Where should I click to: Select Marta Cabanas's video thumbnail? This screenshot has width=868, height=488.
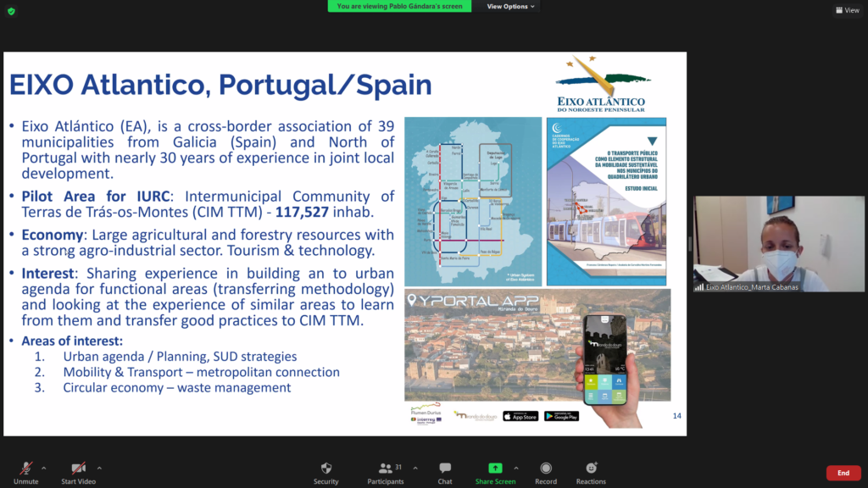pyautogui.click(x=779, y=245)
